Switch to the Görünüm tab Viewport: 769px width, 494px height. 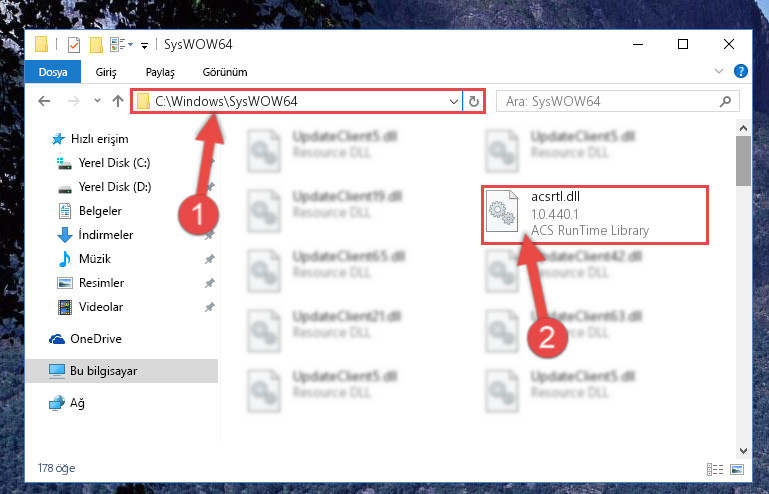(x=225, y=72)
